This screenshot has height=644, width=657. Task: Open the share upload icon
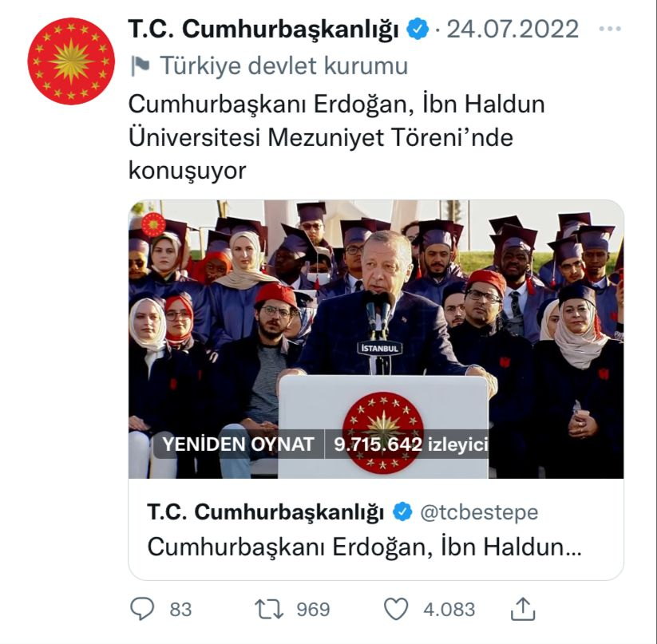click(x=523, y=609)
